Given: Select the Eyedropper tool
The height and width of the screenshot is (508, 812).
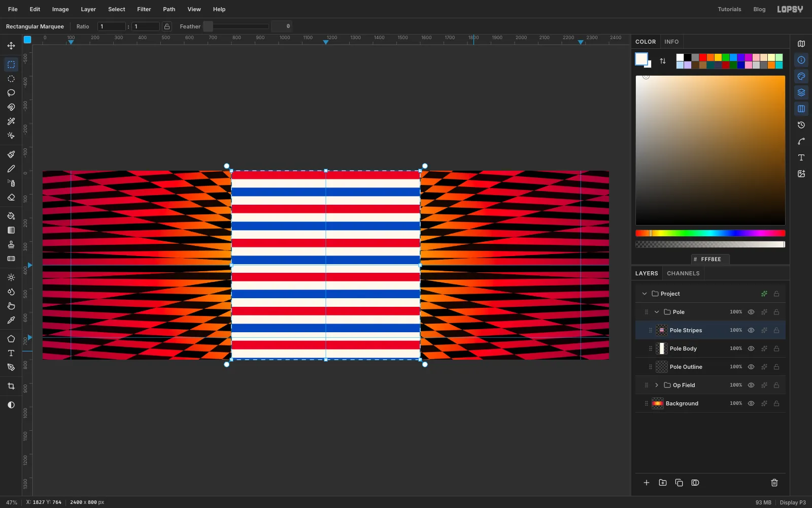Looking at the screenshot, I should pos(11,320).
